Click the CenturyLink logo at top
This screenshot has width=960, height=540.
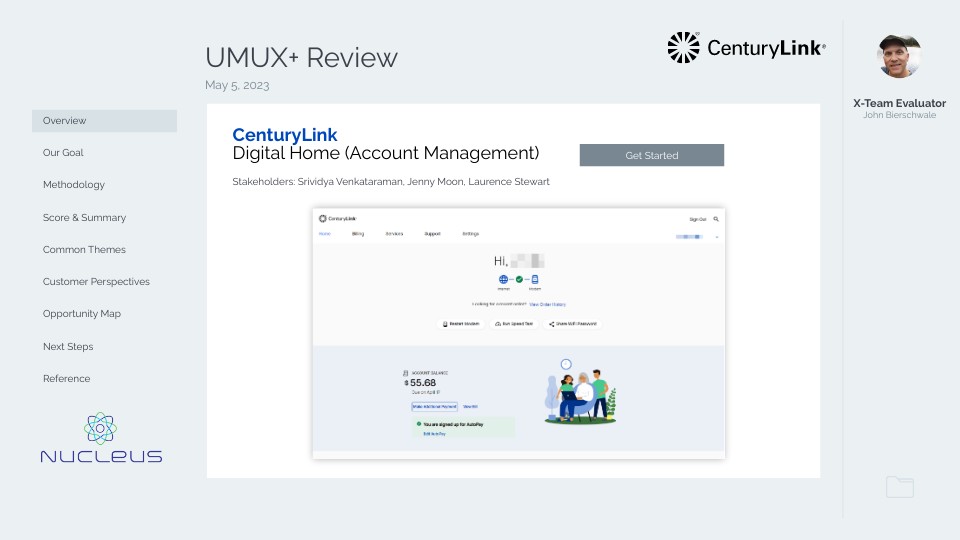pyautogui.click(x=746, y=47)
